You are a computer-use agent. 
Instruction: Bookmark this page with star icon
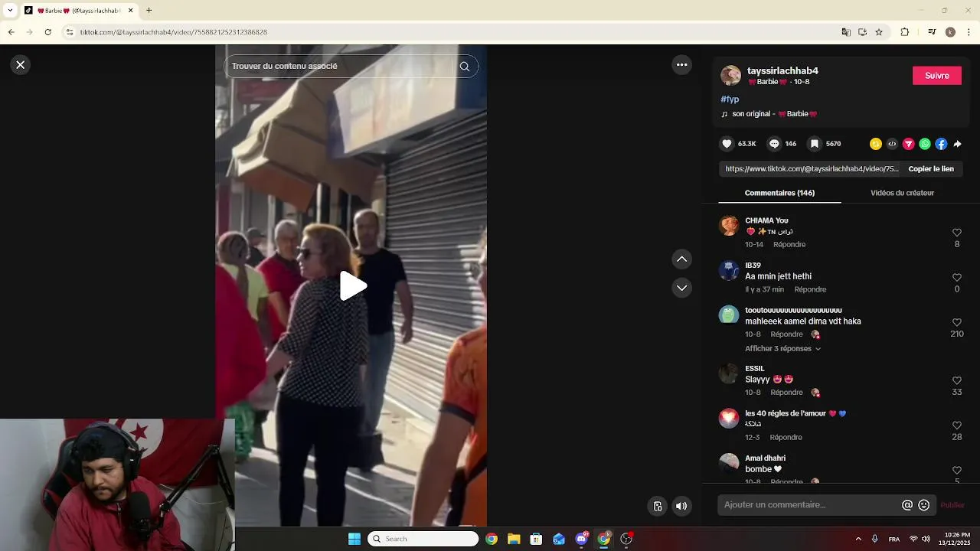[879, 32]
